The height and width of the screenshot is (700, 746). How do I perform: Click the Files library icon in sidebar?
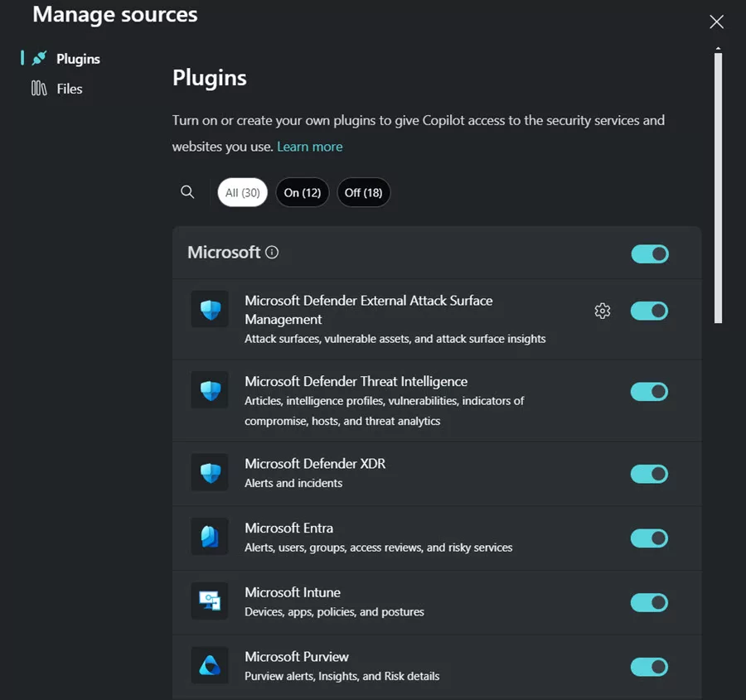coord(39,89)
